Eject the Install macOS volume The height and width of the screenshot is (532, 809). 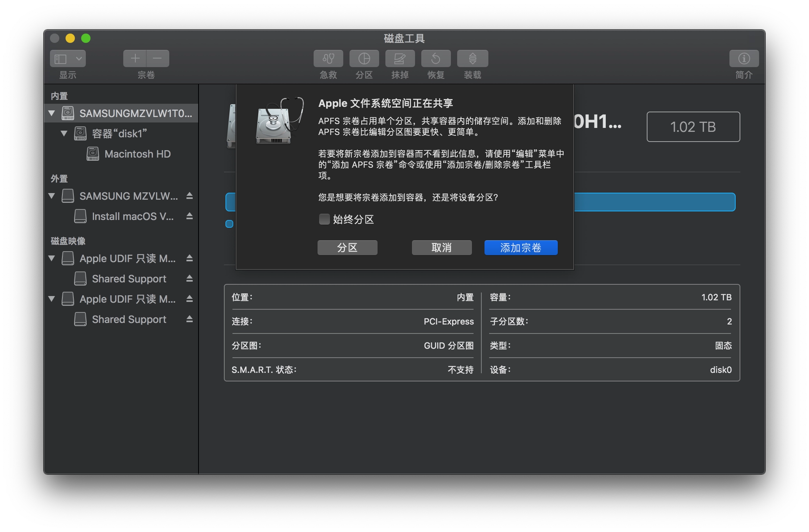[x=190, y=216]
